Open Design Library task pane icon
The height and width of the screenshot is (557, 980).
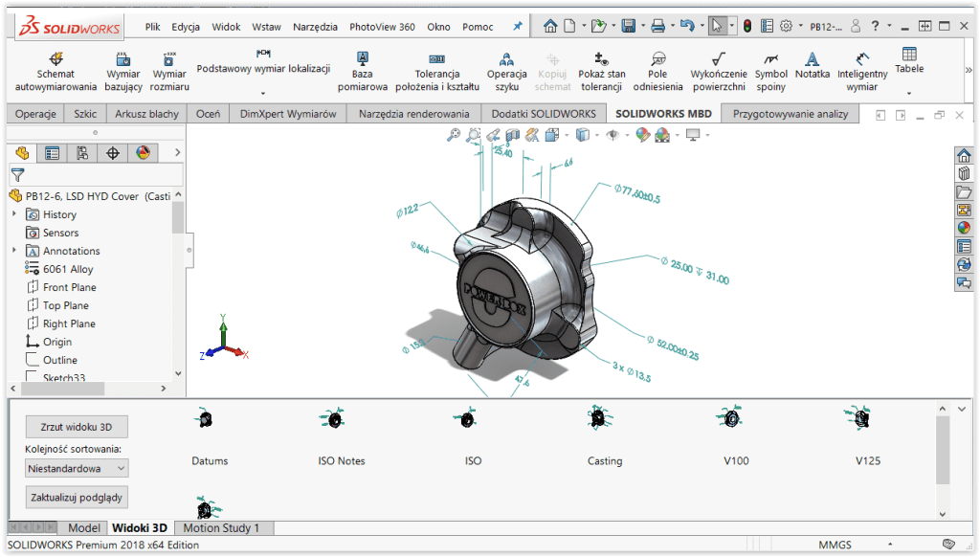click(x=964, y=174)
